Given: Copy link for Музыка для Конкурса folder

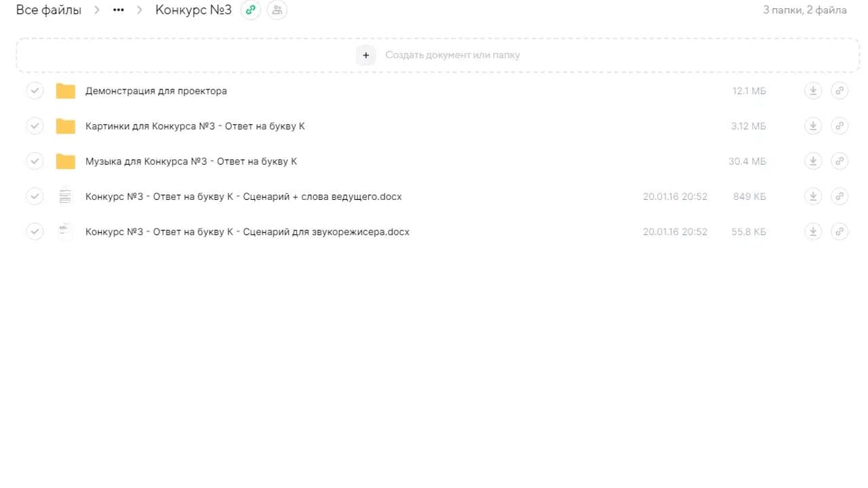Looking at the screenshot, I should pos(840,161).
